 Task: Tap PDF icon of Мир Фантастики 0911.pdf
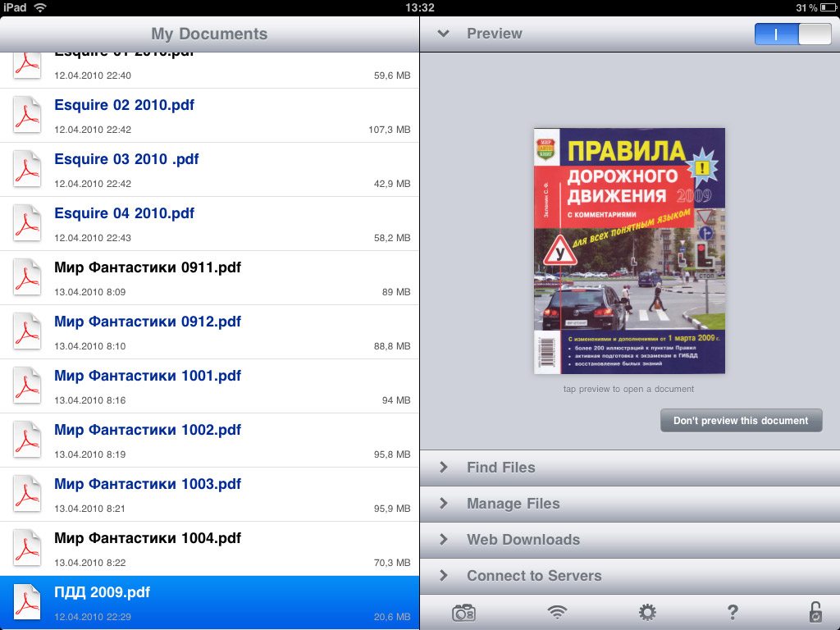point(27,277)
